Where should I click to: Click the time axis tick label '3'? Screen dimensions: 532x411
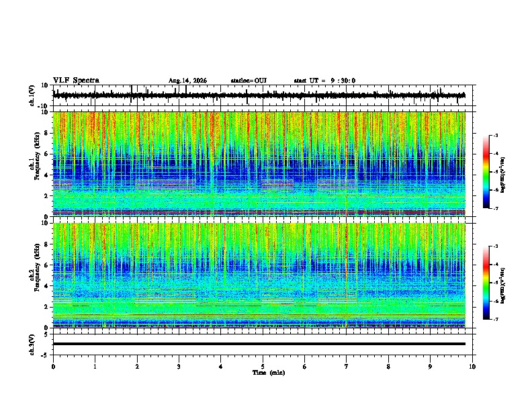(x=179, y=367)
